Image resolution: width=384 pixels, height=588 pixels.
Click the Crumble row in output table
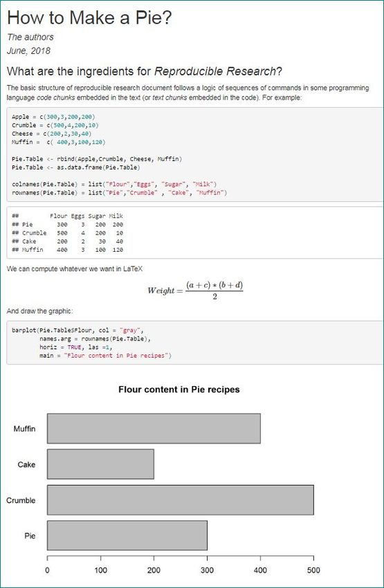coord(68,233)
